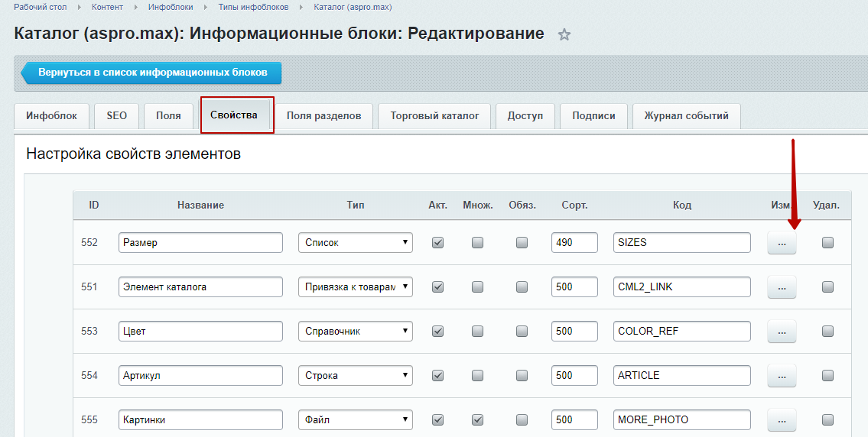Toggle multiple checkbox for Элемент каталога row
This screenshot has height=437, width=868.
pyautogui.click(x=477, y=286)
